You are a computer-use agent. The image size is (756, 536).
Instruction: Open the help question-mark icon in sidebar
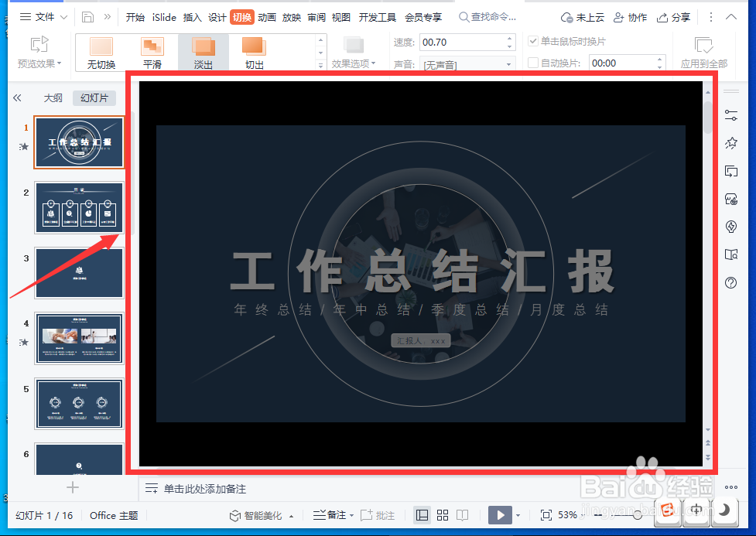tap(731, 283)
